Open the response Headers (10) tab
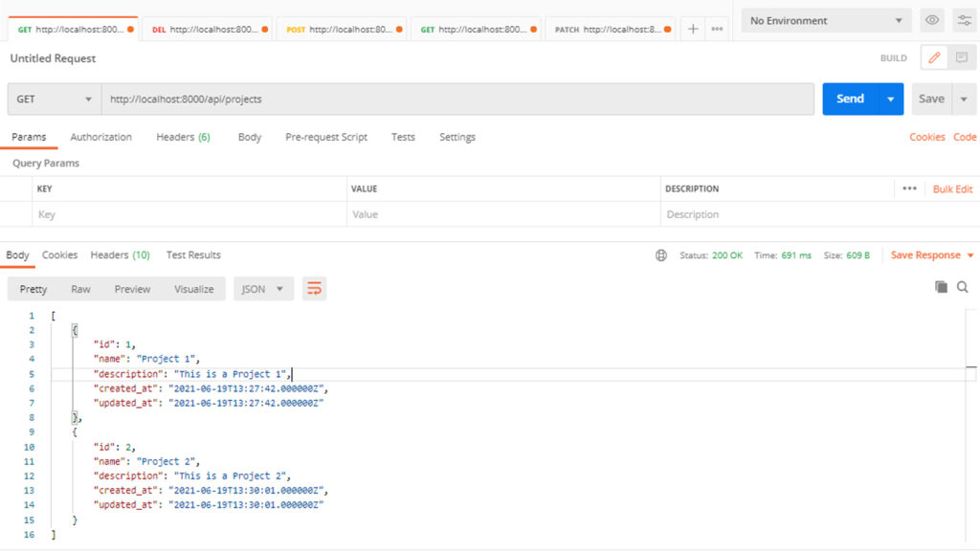 [120, 254]
